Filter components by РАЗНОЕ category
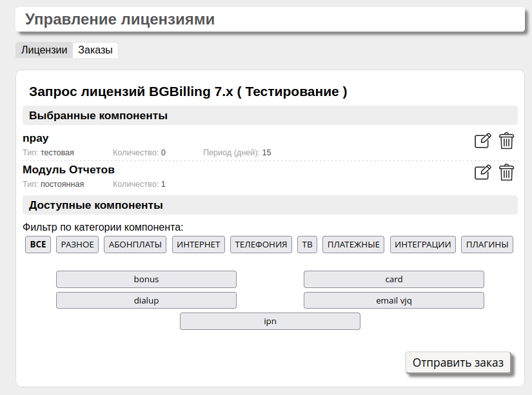Viewport: 532px width, 395px height. coord(78,245)
